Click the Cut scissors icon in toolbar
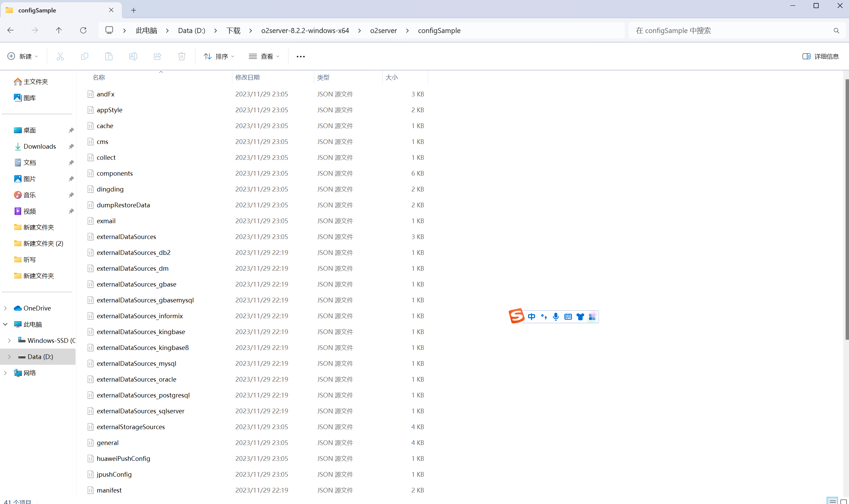This screenshot has height=504, width=849. point(60,56)
